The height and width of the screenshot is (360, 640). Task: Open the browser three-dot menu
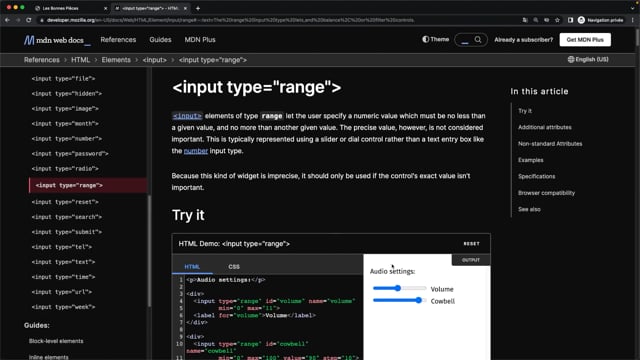tap(633, 20)
